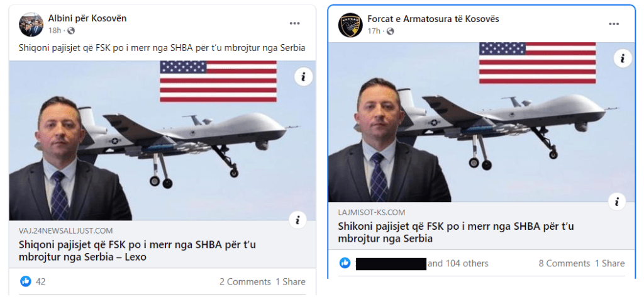Click the info icon above the left drone image
The image size is (644, 299).
tap(304, 77)
